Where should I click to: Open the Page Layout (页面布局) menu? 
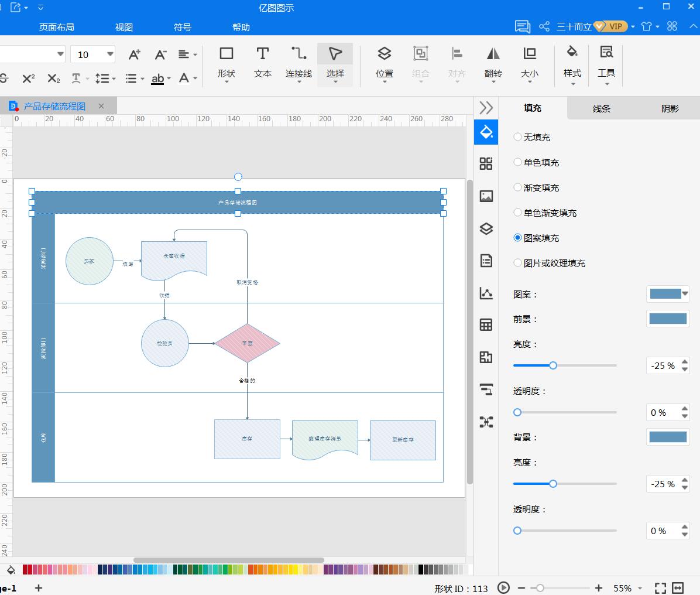(57, 27)
